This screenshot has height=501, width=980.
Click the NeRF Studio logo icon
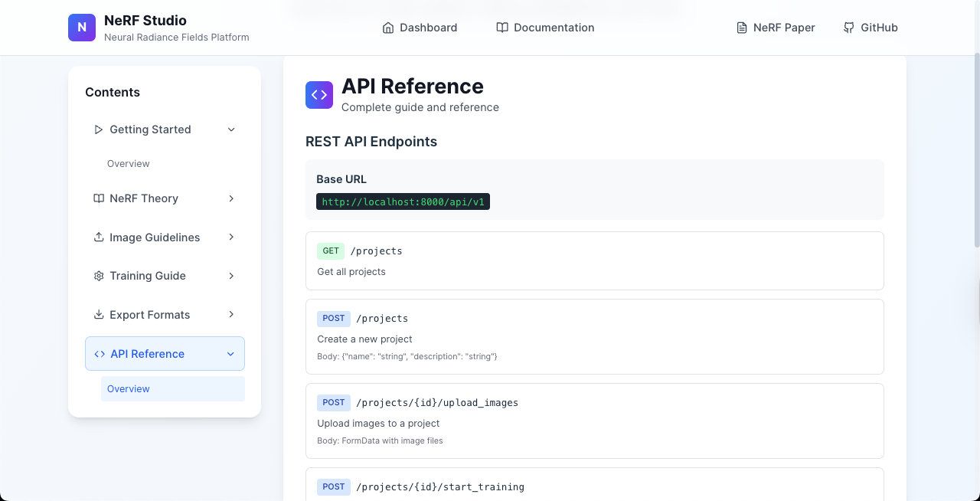pos(82,28)
